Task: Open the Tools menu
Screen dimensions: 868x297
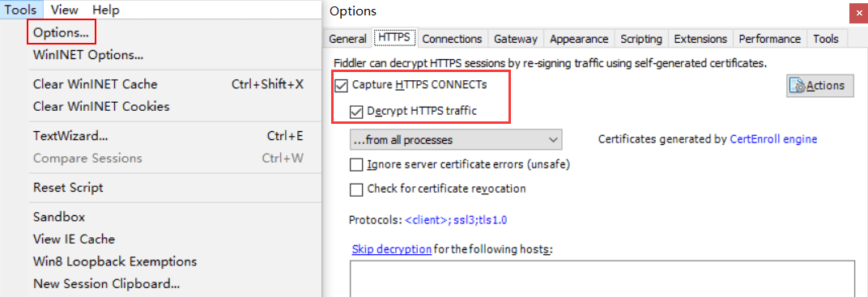Action: 20,10
